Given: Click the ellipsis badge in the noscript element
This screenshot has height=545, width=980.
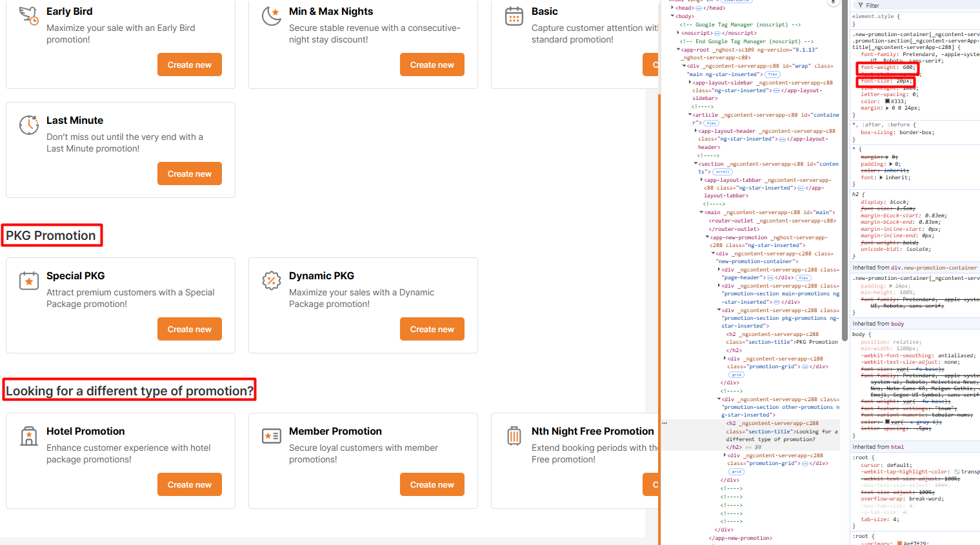Looking at the screenshot, I should [x=717, y=33].
